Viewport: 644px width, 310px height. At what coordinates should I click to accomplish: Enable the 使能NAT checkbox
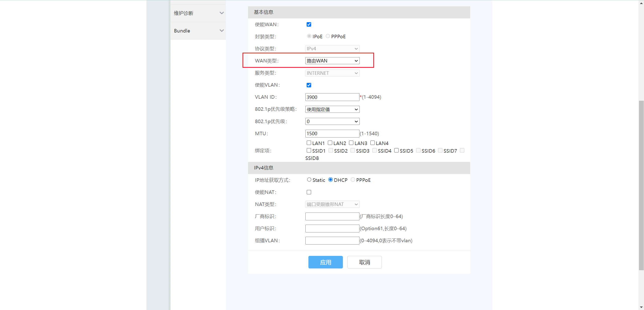(x=309, y=192)
